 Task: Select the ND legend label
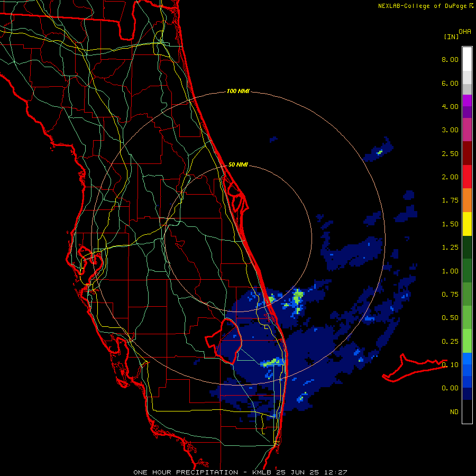tap(454, 412)
